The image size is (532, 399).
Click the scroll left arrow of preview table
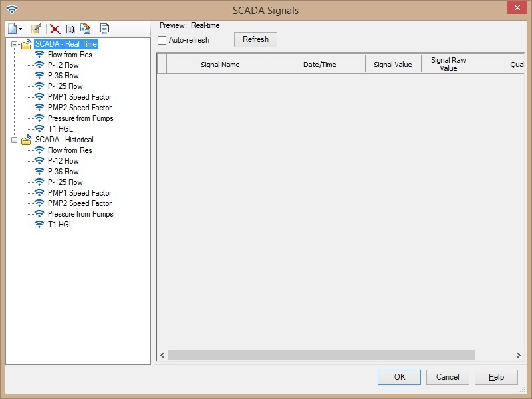[162, 355]
